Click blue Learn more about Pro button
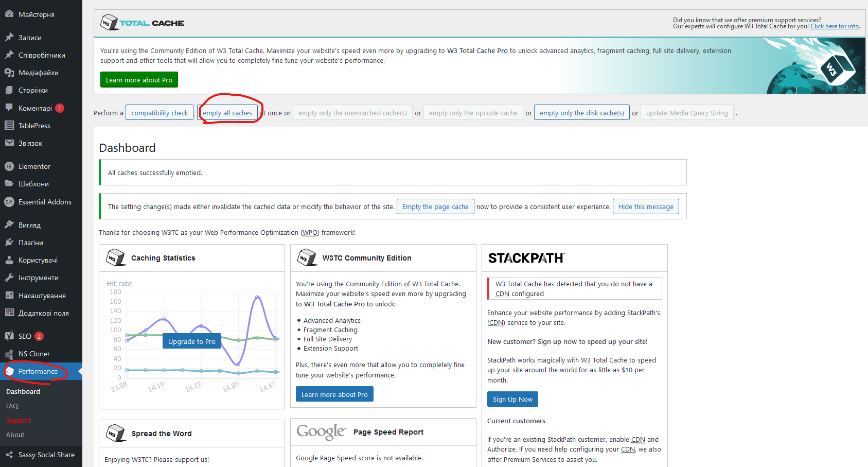The height and width of the screenshot is (467, 868). click(334, 394)
